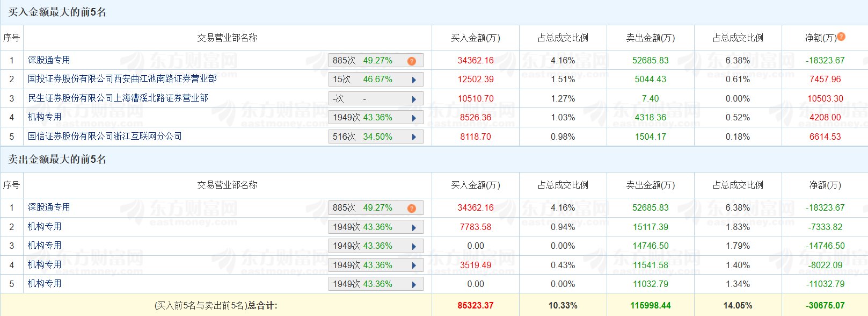Click 机构专用 link in sell-table row 2
This screenshot has width=868, height=316.
pos(45,227)
